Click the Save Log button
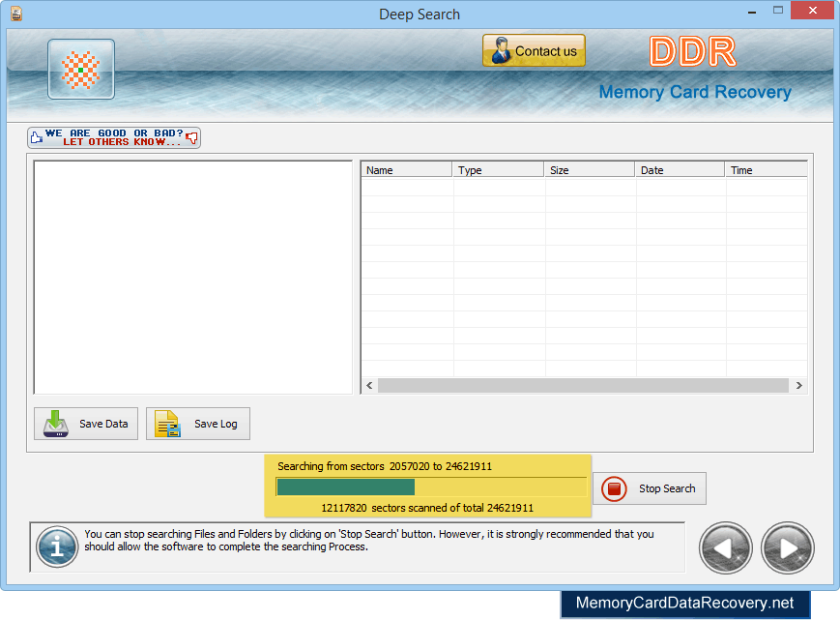 coord(198,424)
